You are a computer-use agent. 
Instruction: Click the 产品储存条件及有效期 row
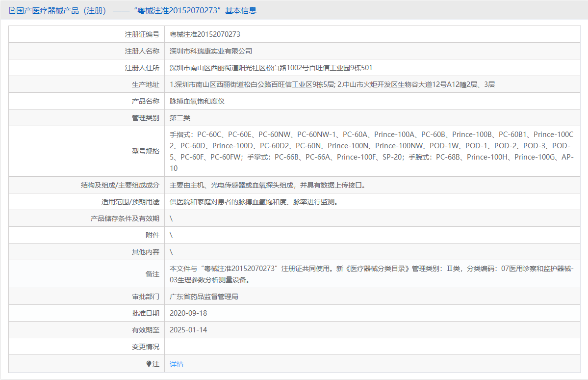click(x=171, y=218)
